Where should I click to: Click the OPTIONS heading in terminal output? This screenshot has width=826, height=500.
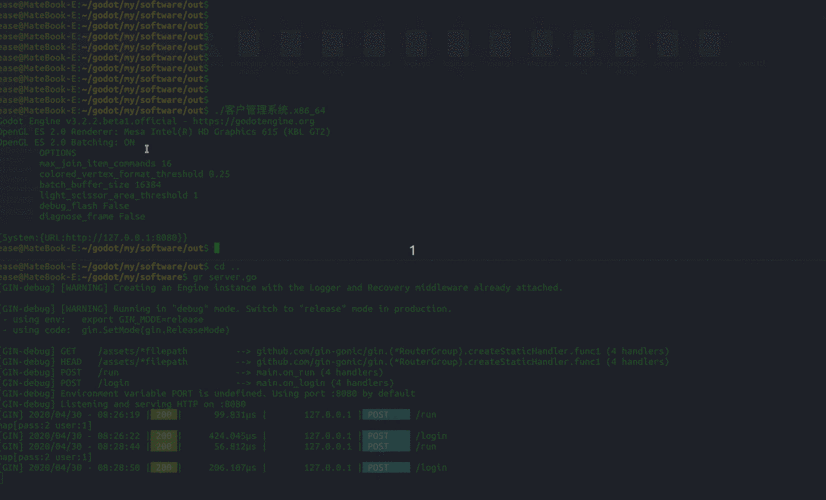coord(57,153)
